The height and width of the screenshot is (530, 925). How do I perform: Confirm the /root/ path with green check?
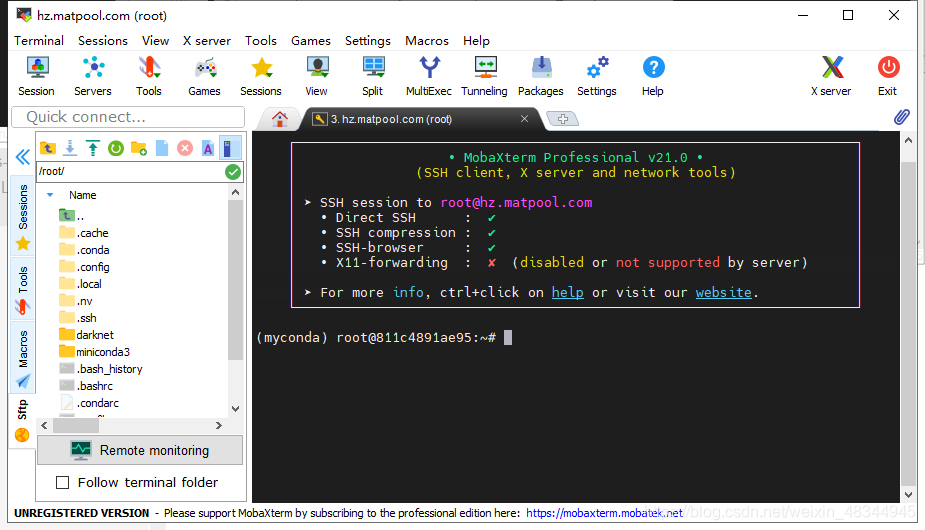pyautogui.click(x=233, y=172)
